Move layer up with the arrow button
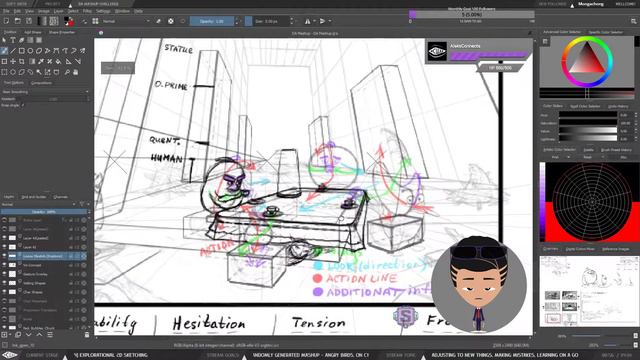 pyautogui.click(x=39, y=335)
